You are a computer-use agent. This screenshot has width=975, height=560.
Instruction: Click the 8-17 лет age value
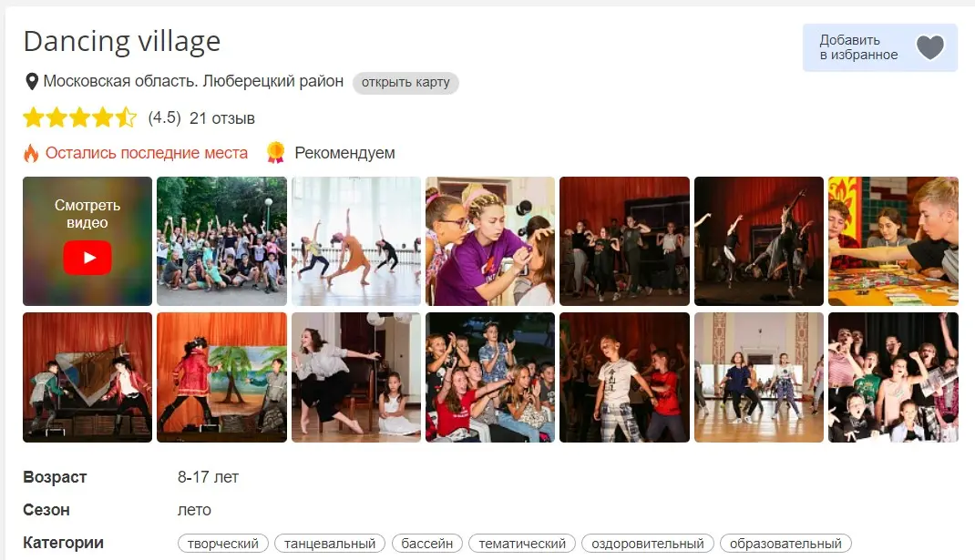point(209,477)
